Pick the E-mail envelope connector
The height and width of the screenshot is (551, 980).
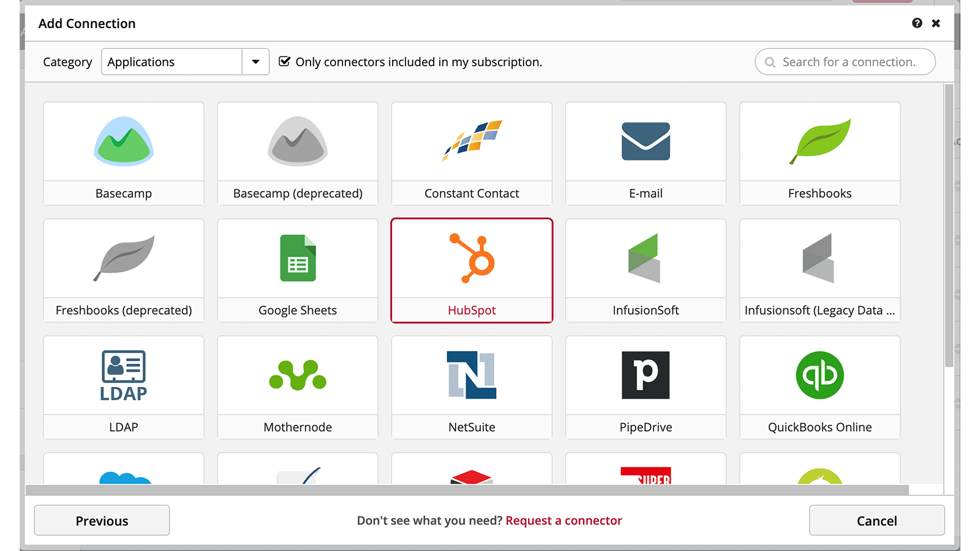(x=646, y=142)
